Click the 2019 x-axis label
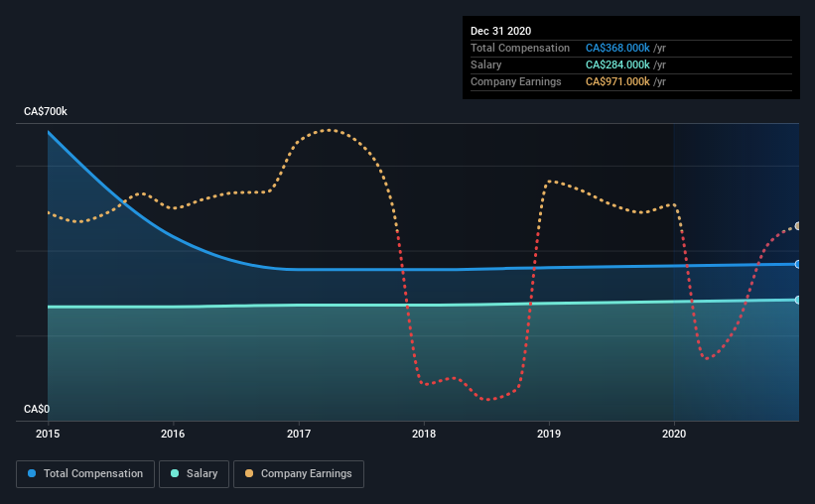The width and height of the screenshot is (815, 504). point(549,434)
